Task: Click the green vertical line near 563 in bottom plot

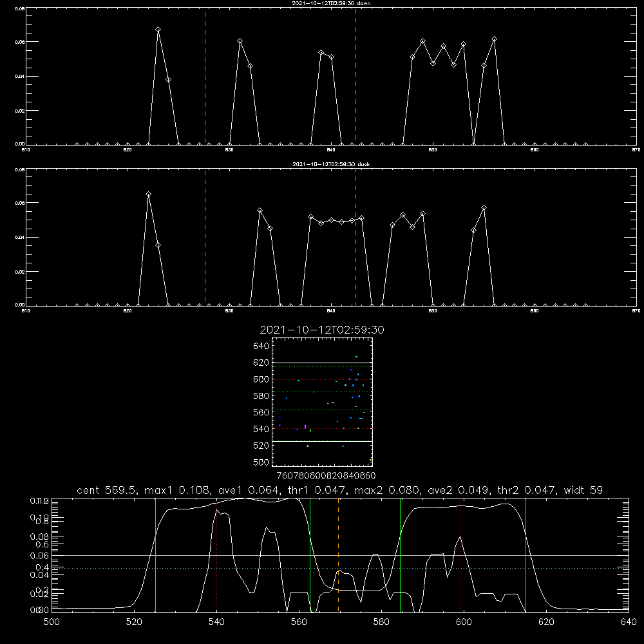Action: [x=310, y=555]
